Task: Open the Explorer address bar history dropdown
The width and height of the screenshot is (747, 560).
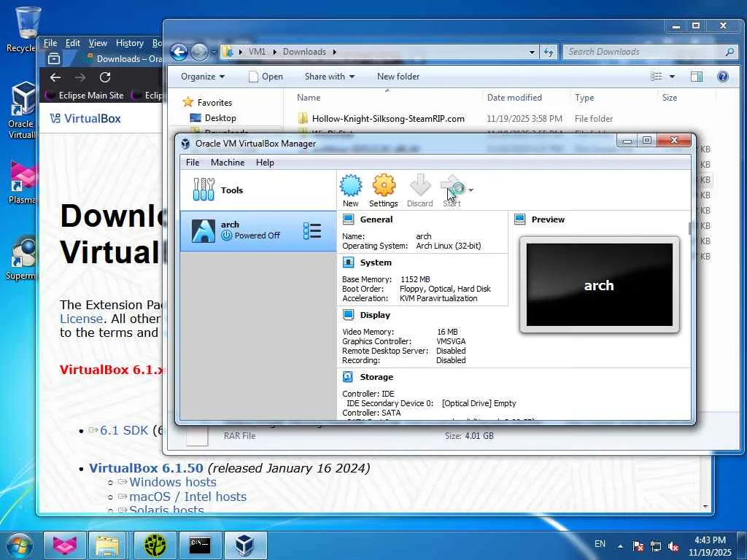Action: [x=532, y=52]
